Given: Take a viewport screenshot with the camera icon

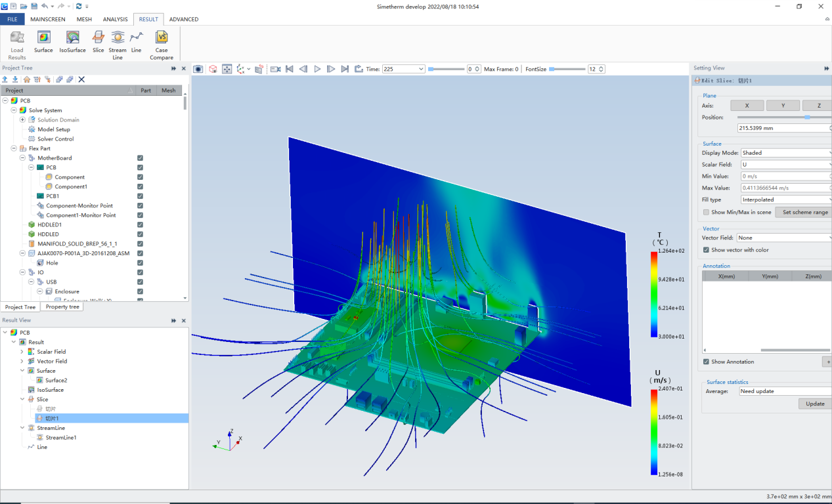Looking at the screenshot, I should pos(198,69).
